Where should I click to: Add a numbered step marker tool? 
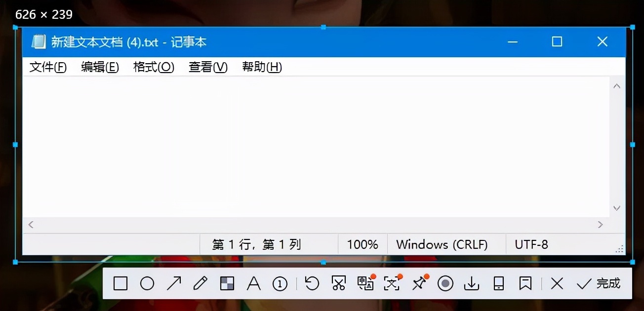280,283
